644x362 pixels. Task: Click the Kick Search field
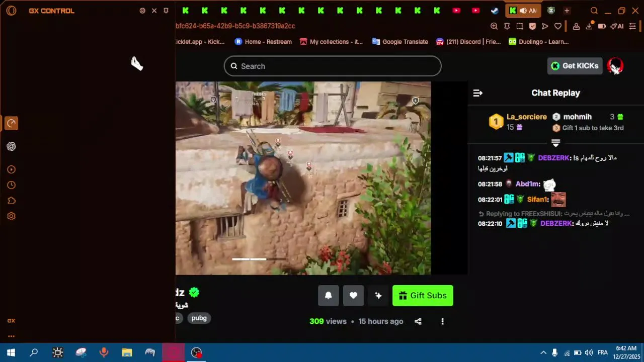[333, 66]
